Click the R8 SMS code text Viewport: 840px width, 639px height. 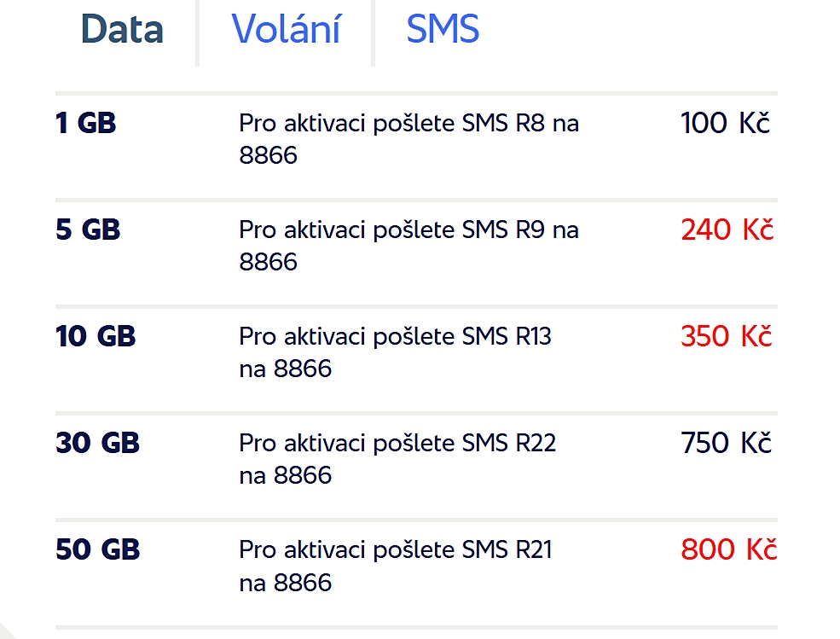[530, 124]
